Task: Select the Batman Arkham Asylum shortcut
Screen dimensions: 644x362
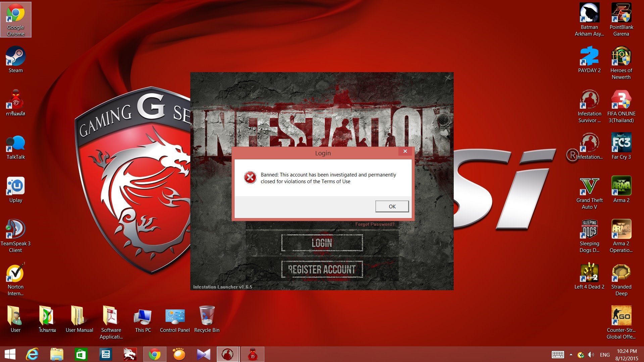Action: pyautogui.click(x=589, y=20)
